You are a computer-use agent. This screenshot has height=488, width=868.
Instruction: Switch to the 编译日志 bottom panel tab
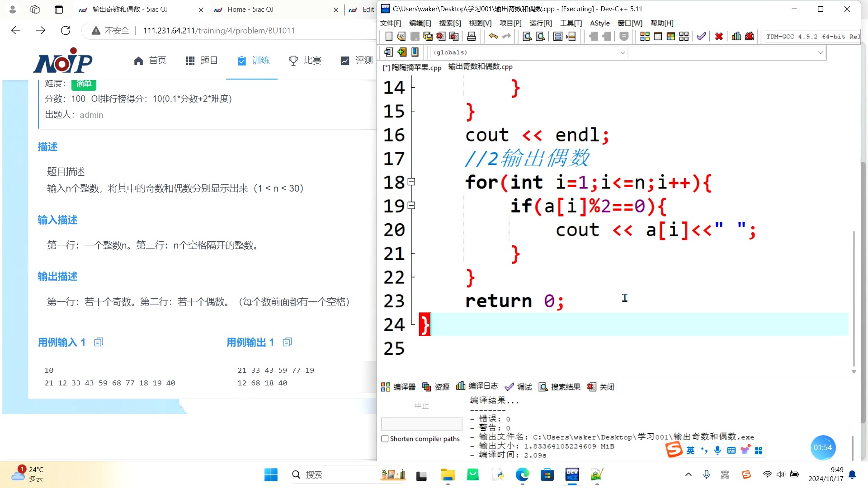(477, 386)
